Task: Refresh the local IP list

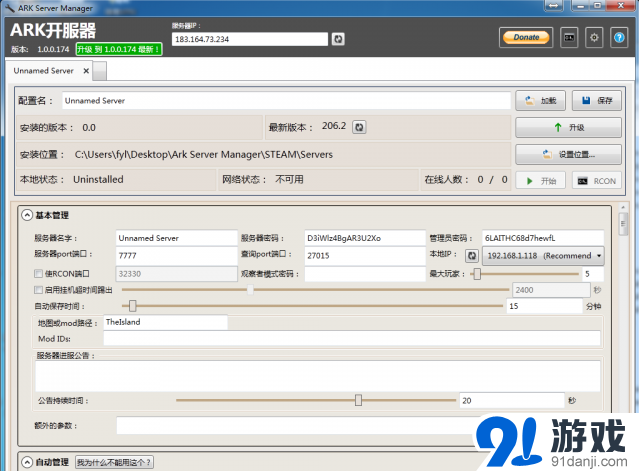Action: 472,256
